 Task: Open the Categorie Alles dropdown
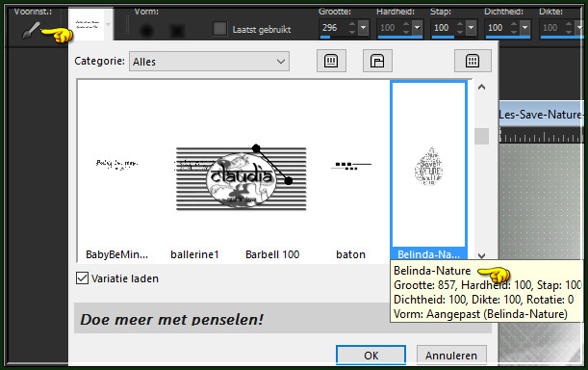[x=209, y=62]
